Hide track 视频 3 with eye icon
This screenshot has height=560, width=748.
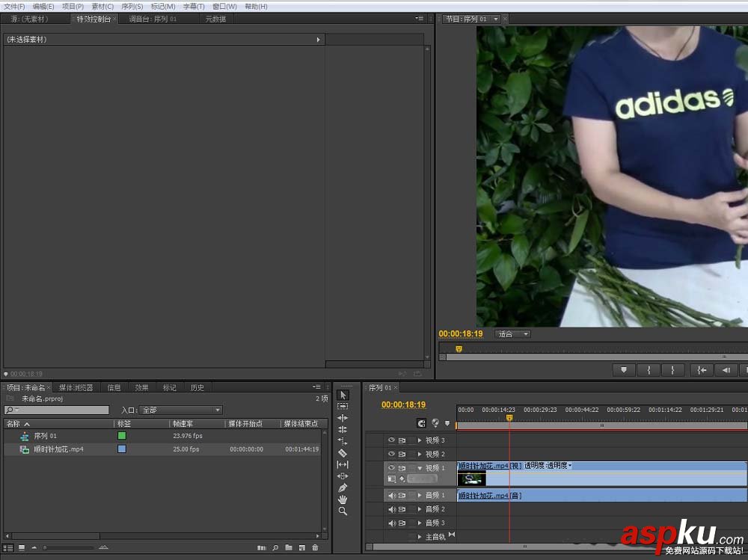click(391, 440)
